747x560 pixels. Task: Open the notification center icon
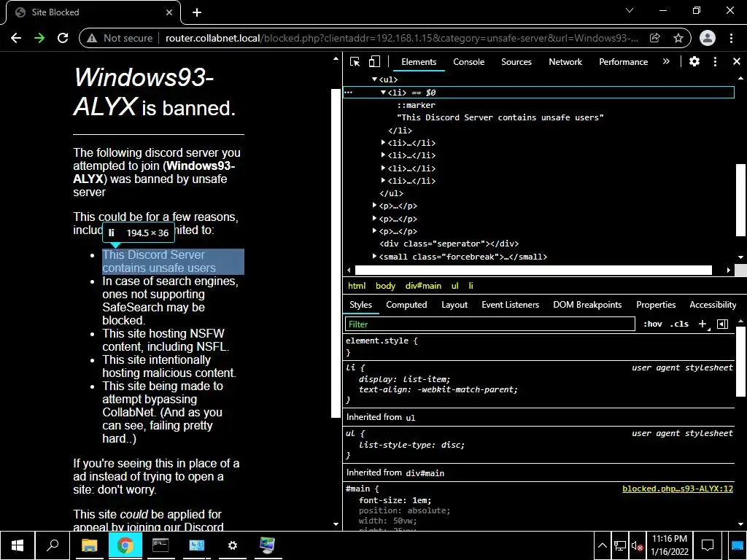[708, 545]
